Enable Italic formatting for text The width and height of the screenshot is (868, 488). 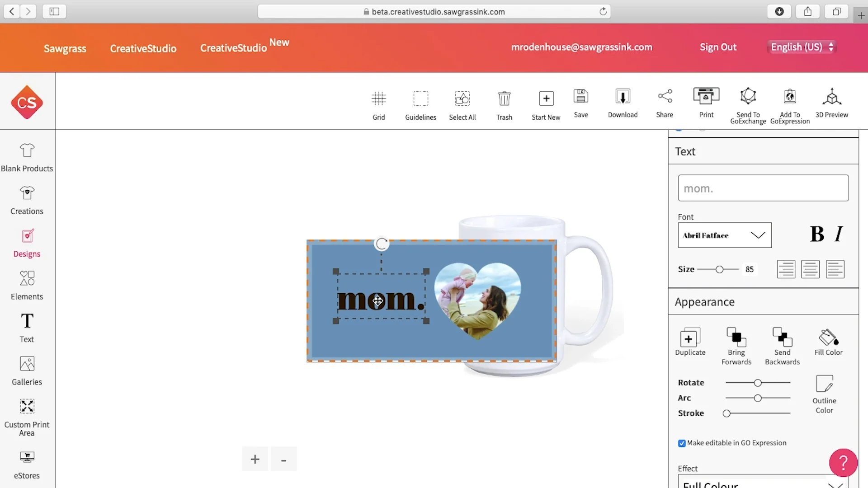[x=839, y=234]
